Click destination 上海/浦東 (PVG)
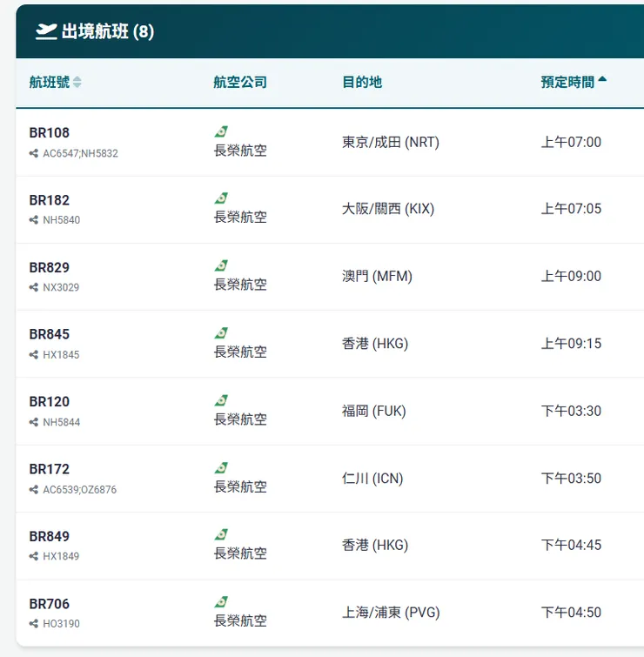The height and width of the screenshot is (657, 644). (x=391, y=613)
